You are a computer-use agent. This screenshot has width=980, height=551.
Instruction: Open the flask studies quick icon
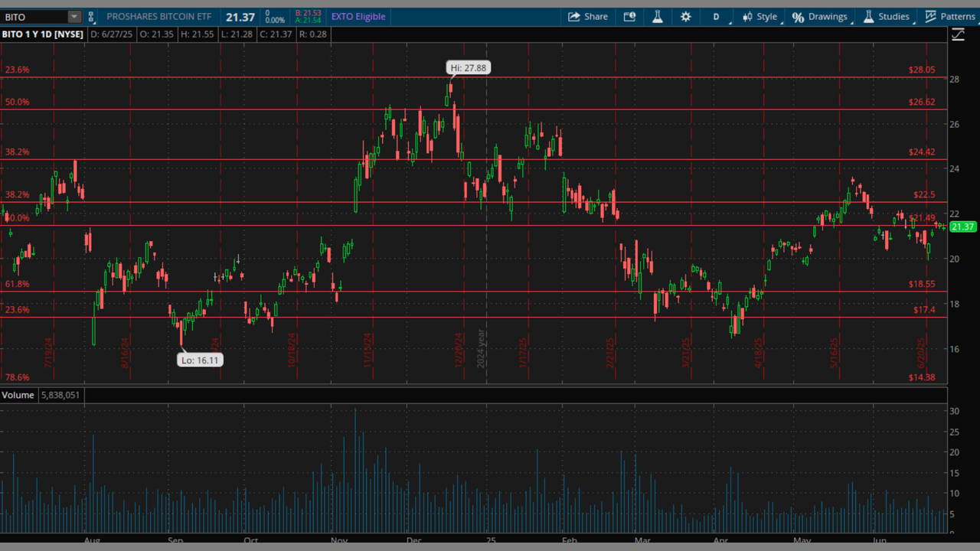click(x=657, y=17)
